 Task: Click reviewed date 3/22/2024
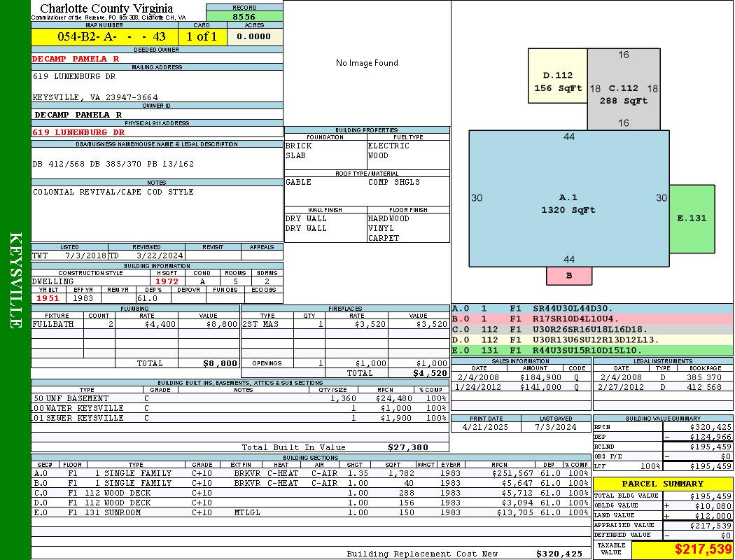(160, 256)
